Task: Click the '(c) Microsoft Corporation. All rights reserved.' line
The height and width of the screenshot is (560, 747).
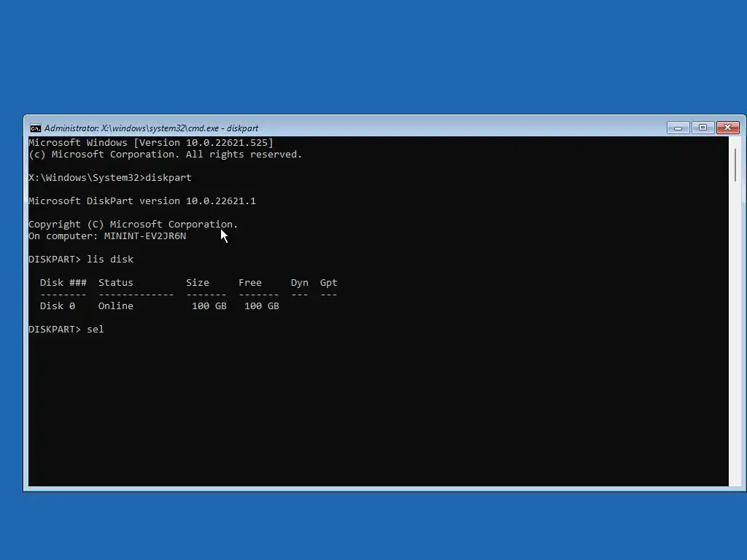Action: pyautogui.click(x=166, y=155)
